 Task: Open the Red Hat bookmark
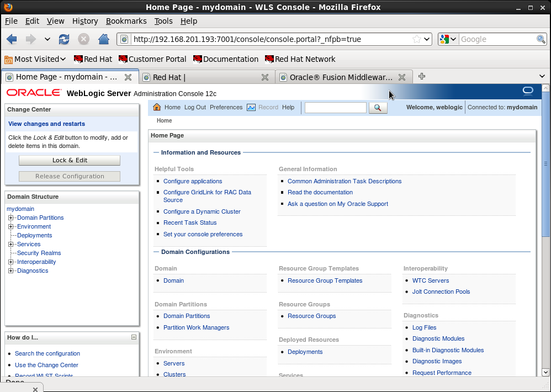93,59
